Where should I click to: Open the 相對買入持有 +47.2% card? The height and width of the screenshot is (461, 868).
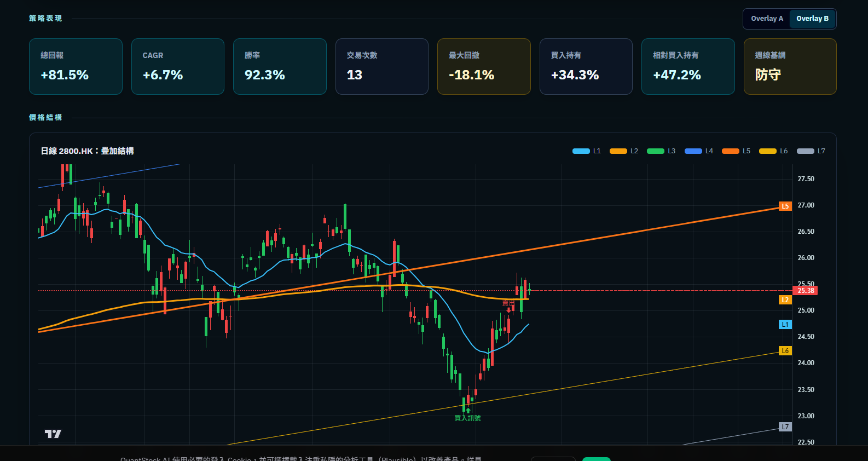(688, 67)
